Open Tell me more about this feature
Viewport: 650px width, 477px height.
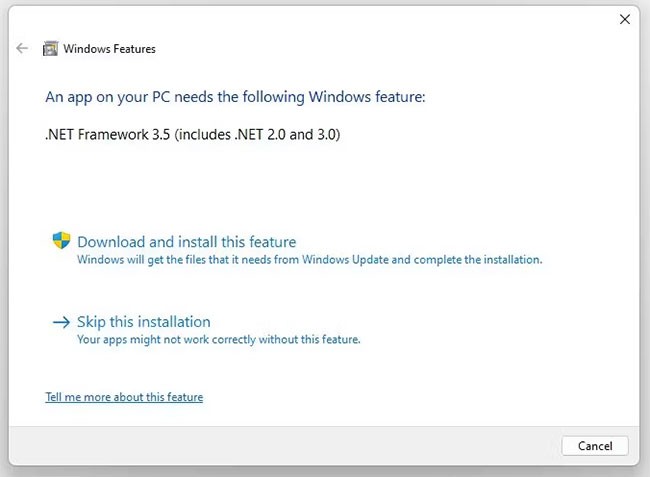click(124, 397)
